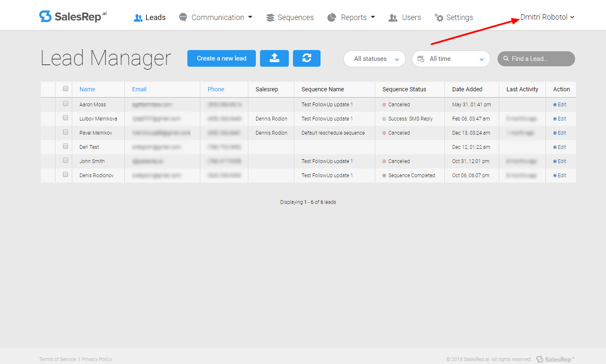Click the refresh leads button

click(x=307, y=58)
